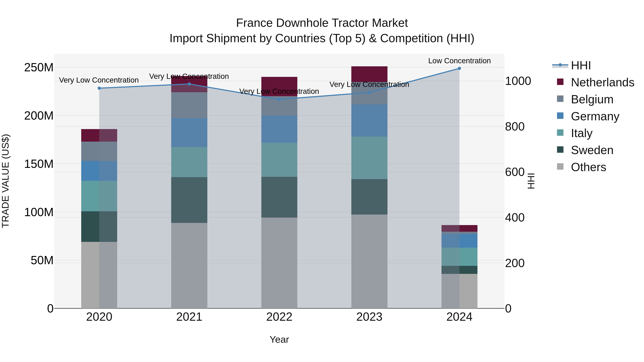Image resolution: width=644 pixels, height=362 pixels.
Task: Toggle Belgium legend label
Action: click(x=592, y=99)
